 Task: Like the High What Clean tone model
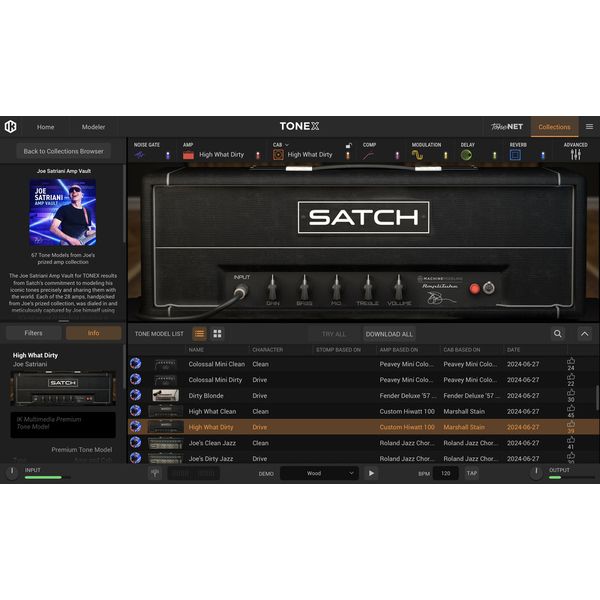pyautogui.click(x=571, y=409)
